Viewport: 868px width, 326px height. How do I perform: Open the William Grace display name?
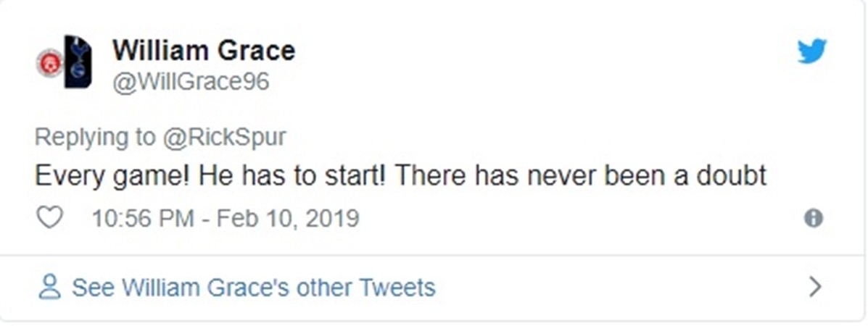[204, 51]
